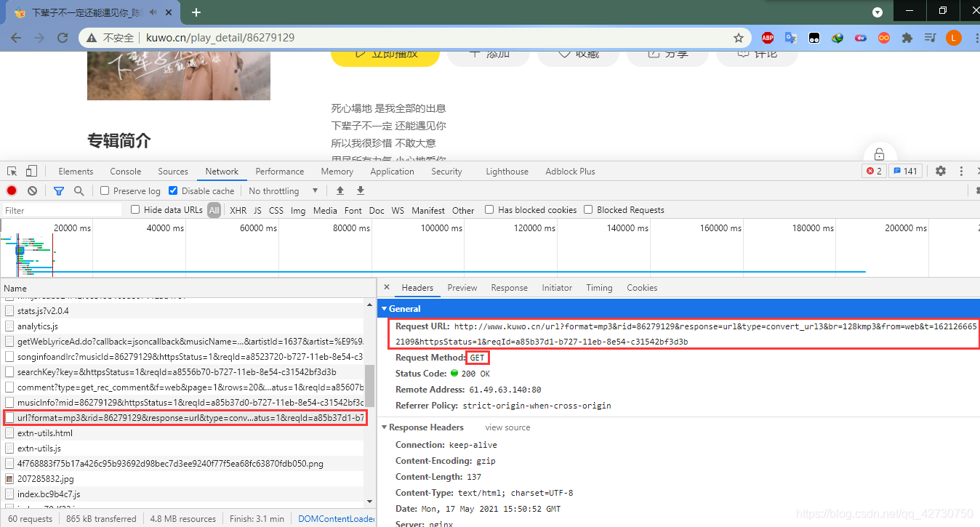Image resolution: width=980 pixels, height=527 pixels.
Task: Bookmark this page with the star icon
Action: [739, 38]
